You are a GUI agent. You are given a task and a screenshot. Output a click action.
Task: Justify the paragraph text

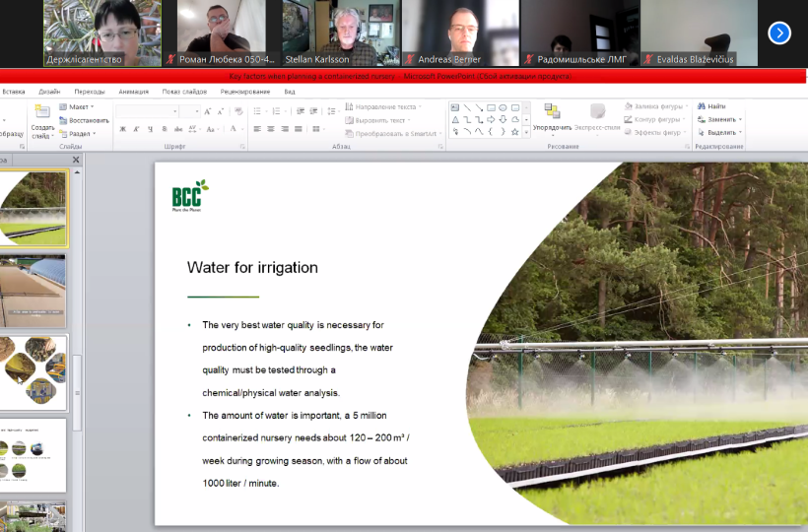click(x=299, y=129)
